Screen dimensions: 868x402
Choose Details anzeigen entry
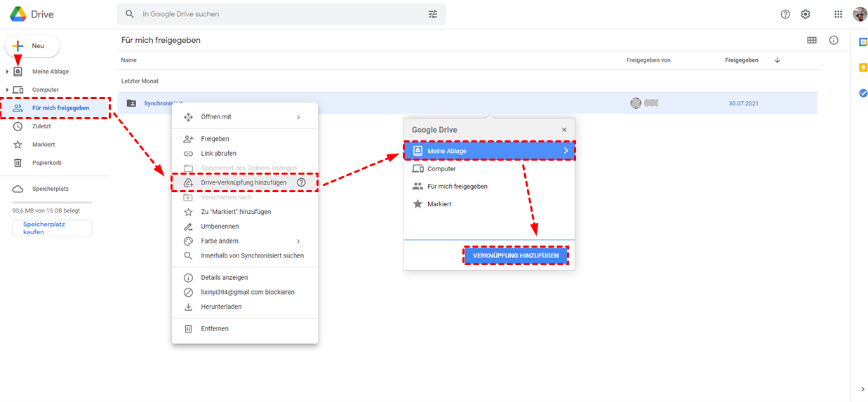pyautogui.click(x=245, y=278)
